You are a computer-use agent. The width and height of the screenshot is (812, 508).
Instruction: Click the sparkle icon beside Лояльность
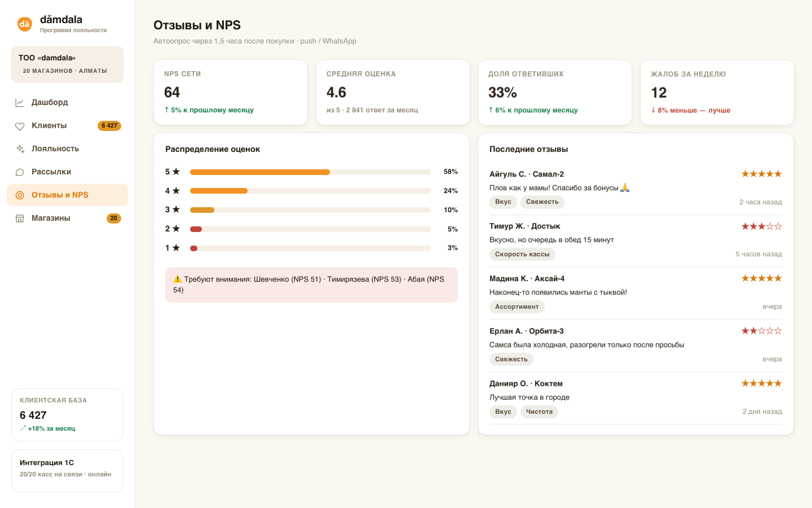click(x=20, y=149)
